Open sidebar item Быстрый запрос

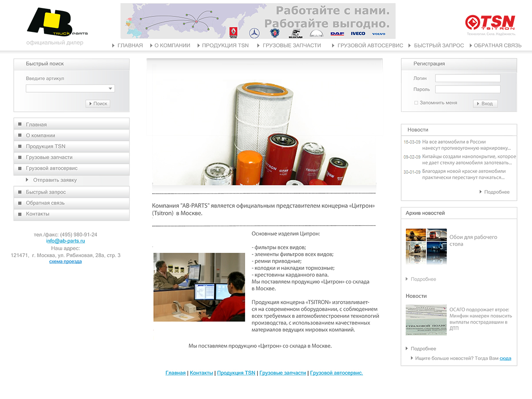(71, 192)
